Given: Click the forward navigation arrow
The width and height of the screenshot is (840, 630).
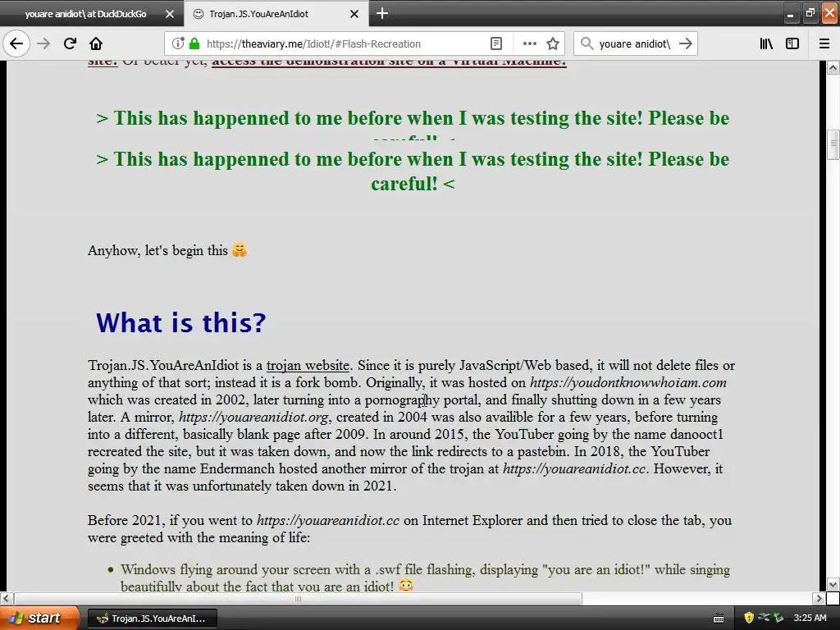Looking at the screenshot, I should pyautogui.click(x=43, y=43).
